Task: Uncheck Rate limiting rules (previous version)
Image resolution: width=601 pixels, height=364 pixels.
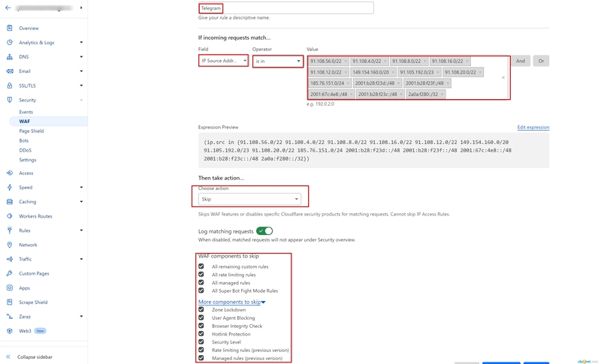Action: (x=201, y=350)
